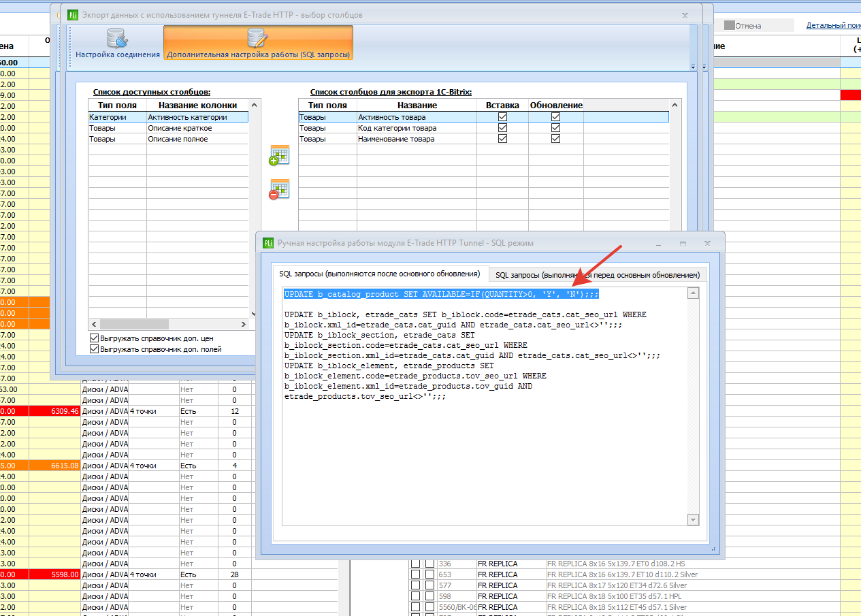Click the PLi icon in the export window title bar
Viewport: 861px width, 616px height.
(x=73, y=15)
